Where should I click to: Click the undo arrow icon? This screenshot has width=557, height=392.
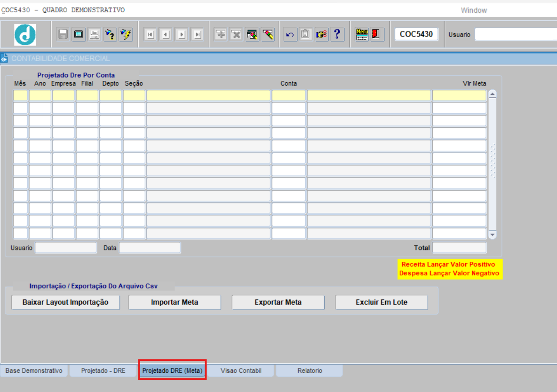tap(290, 34)
